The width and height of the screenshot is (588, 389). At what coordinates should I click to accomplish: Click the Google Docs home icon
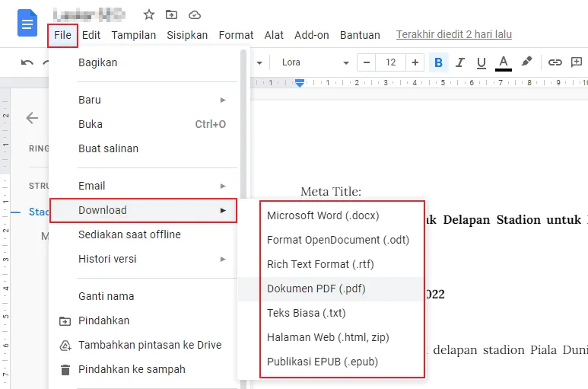(27, 24)
